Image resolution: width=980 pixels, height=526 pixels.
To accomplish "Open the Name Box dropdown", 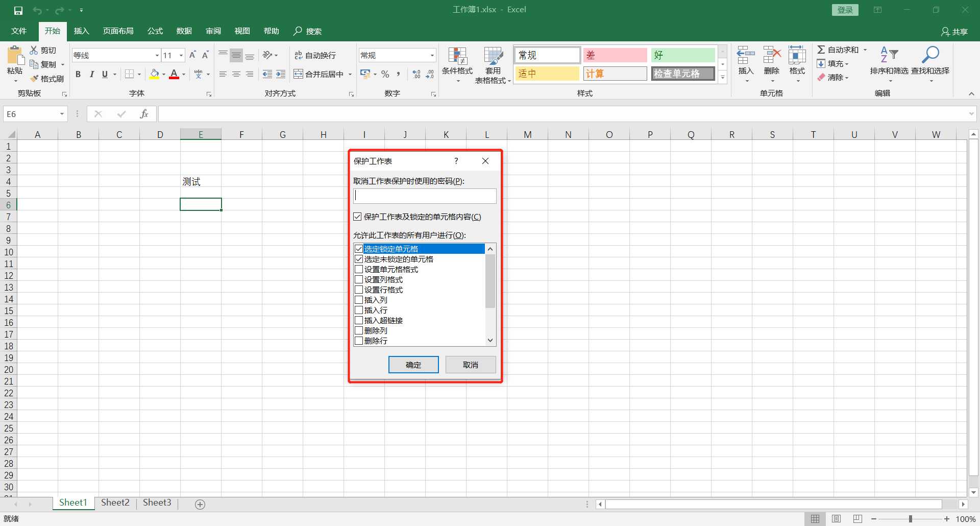I will tap(62, 114).
